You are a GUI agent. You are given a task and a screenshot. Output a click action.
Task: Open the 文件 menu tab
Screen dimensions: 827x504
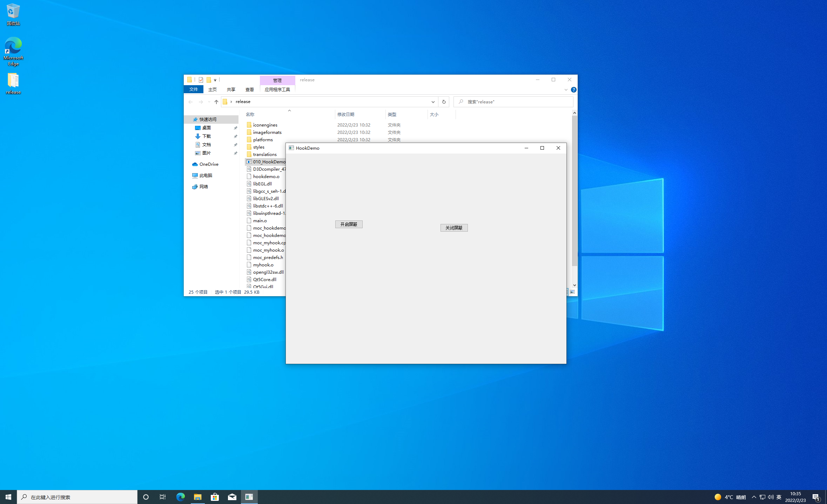(194, 90)
